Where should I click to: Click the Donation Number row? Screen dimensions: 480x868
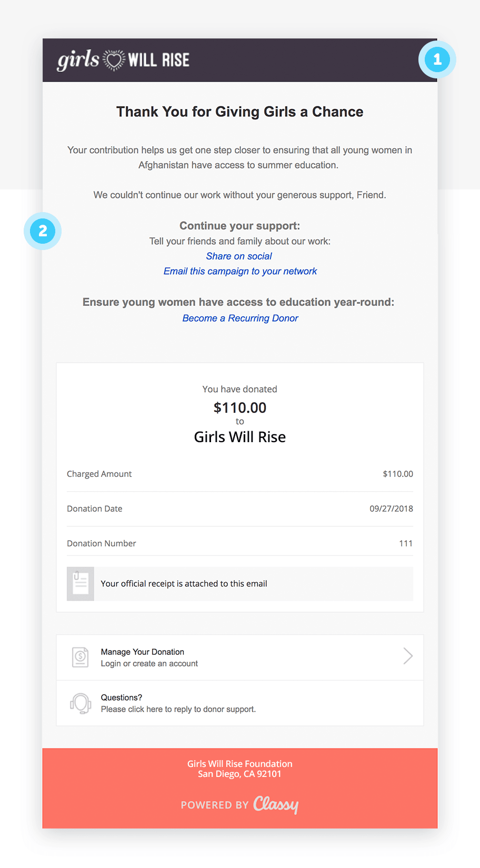pos(240,544)
